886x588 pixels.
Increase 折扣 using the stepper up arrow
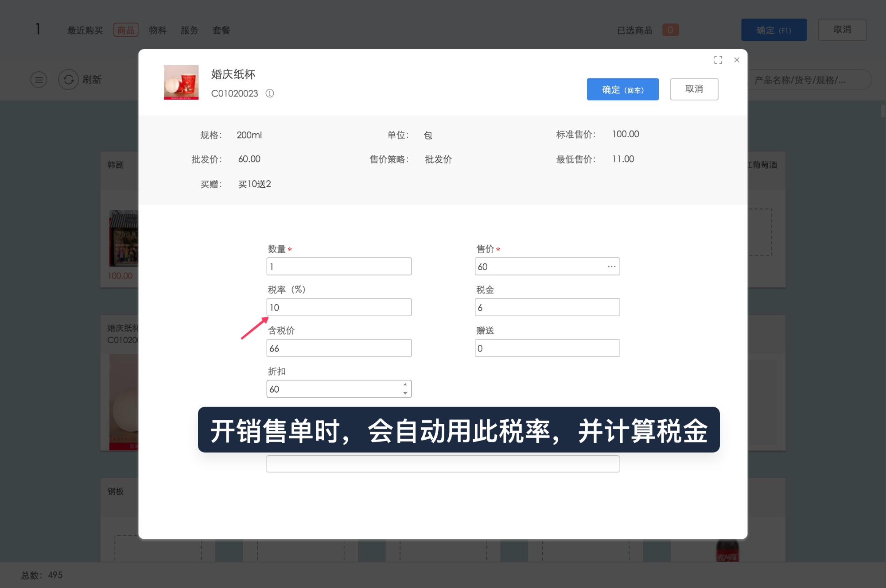tap(404, 385)
